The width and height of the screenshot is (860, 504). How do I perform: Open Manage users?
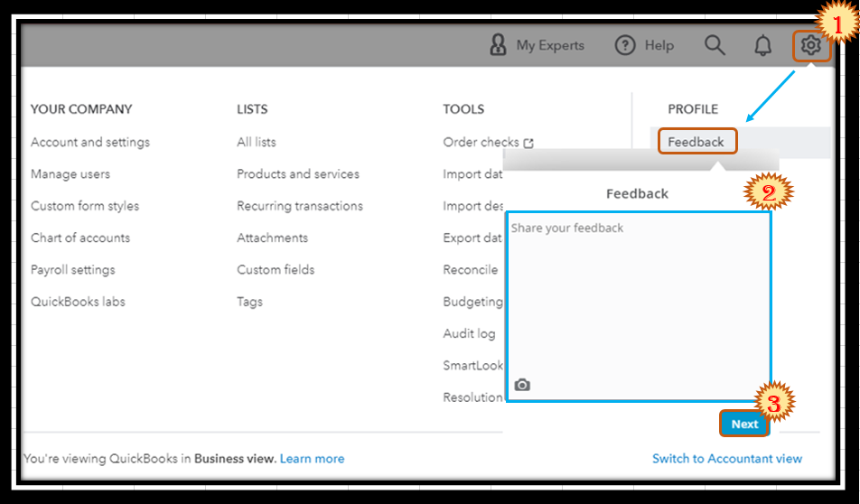click(x=70, y=173)
